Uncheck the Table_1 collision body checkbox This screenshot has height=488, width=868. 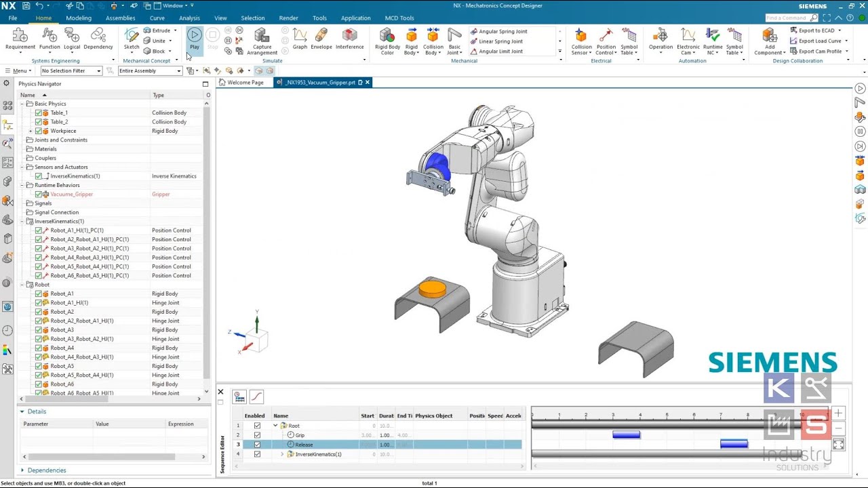(x=39, y=113)
